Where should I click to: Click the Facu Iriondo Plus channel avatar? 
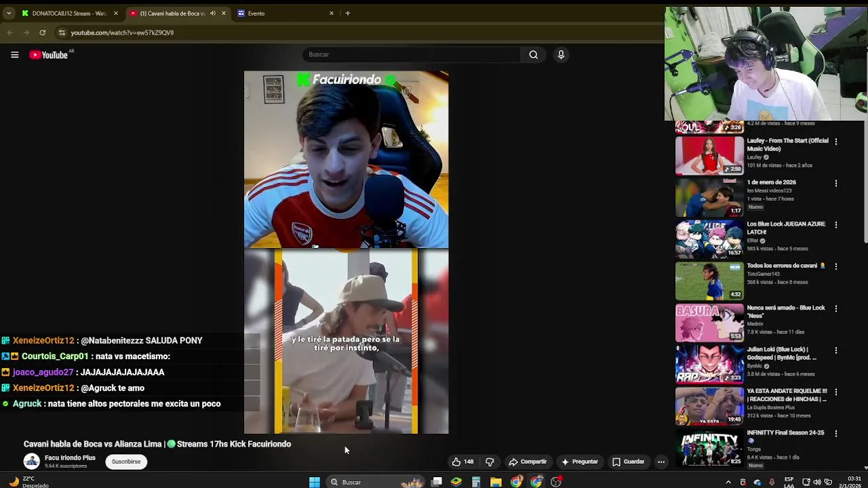[x=32, y=462]
